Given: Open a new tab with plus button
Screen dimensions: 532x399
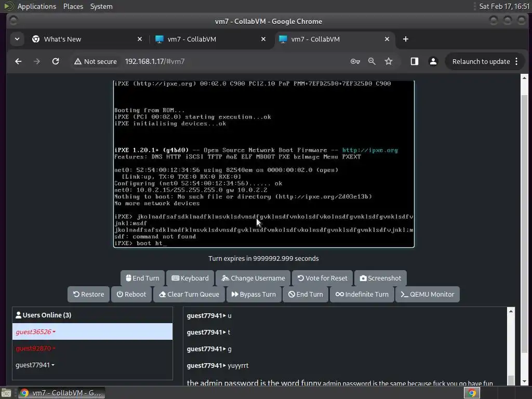Looking at the screenshot, I should (405, 39).
